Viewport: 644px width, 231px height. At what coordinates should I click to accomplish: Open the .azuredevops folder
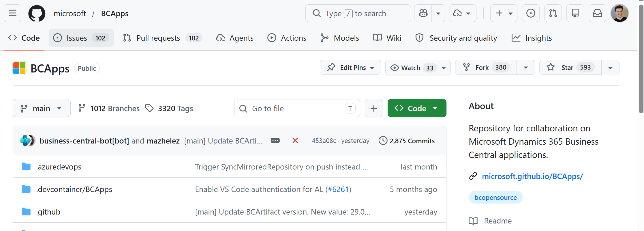pos(59,167)
